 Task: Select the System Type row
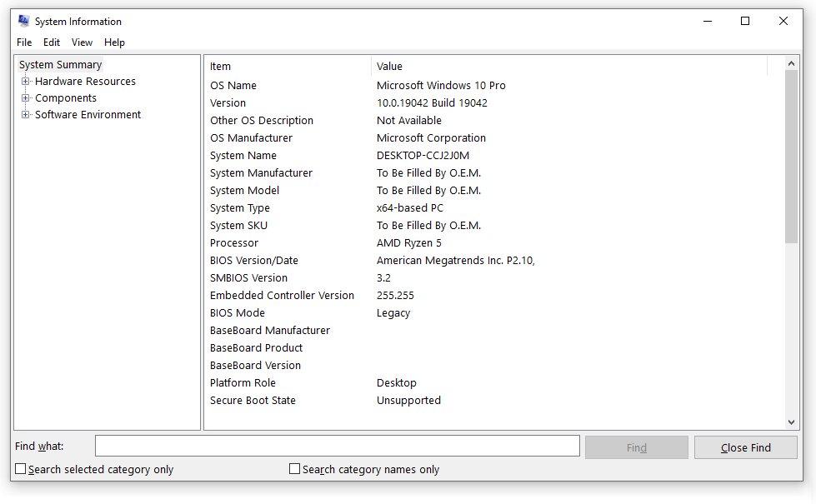(x=240, y=208)
